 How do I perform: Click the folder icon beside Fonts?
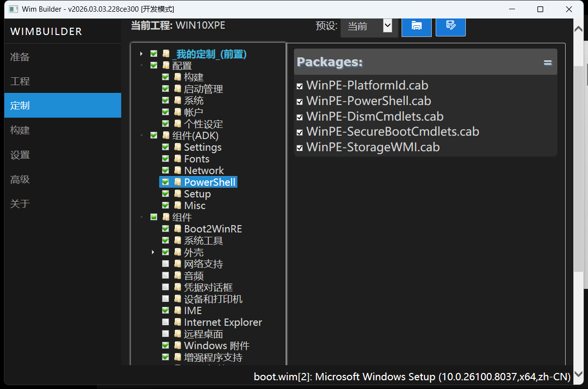pos(178,159)
